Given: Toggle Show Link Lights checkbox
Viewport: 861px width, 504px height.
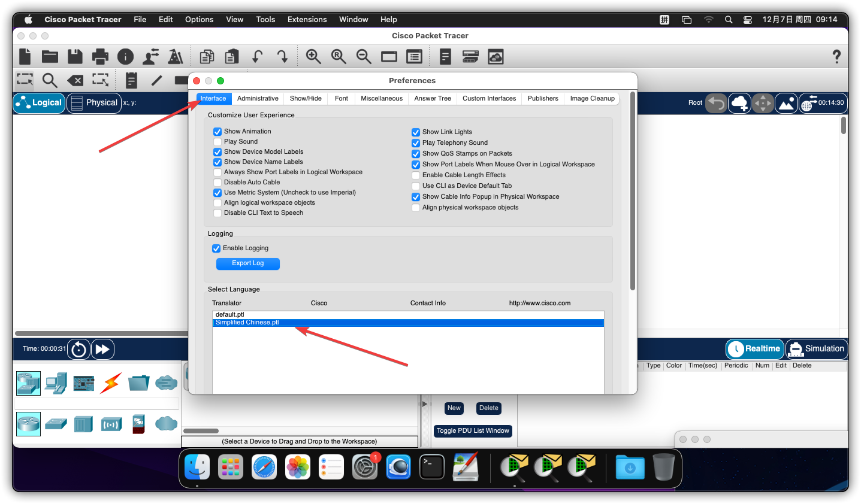Looking at the screenshot, I should point(416,132).
